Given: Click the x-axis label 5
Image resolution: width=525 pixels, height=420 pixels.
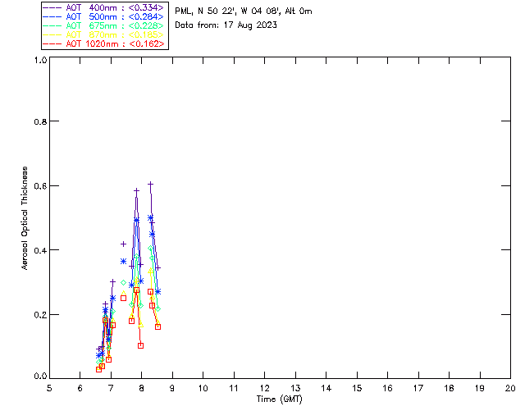Looking at the screenshot, I should (x=49, y=388).
